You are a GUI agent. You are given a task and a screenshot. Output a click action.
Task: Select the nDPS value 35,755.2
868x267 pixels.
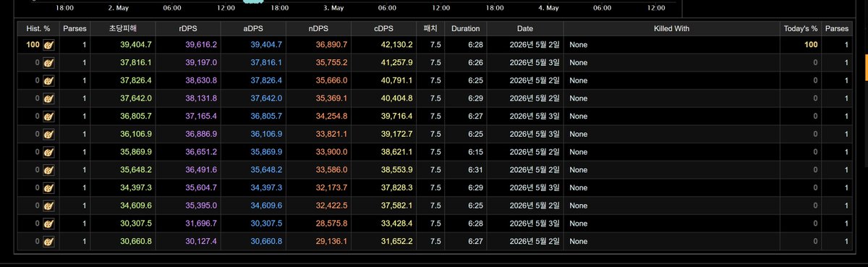tap(332, 63)
